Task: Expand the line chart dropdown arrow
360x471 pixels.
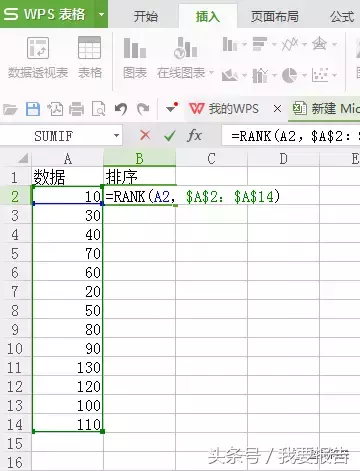Action: coord(304,44)
